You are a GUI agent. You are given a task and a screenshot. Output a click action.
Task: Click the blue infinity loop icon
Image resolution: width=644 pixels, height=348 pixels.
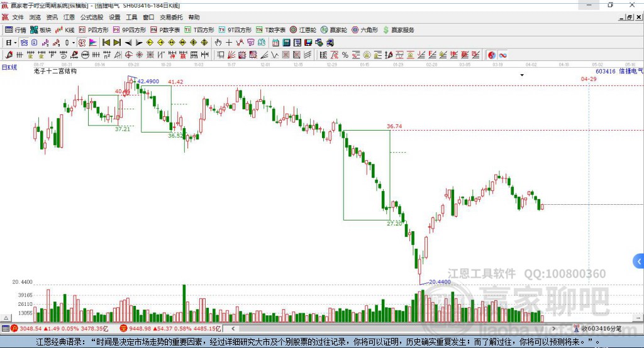[x=502, y=55]
